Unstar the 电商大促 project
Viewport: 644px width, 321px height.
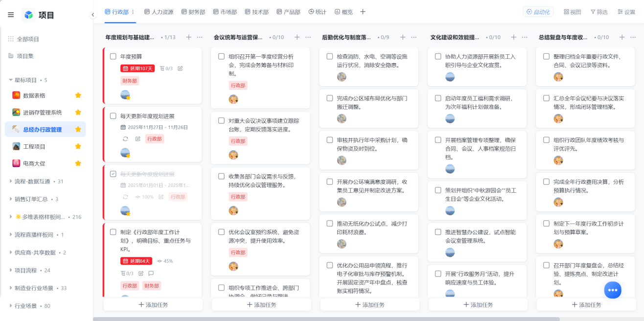(78, 163)
